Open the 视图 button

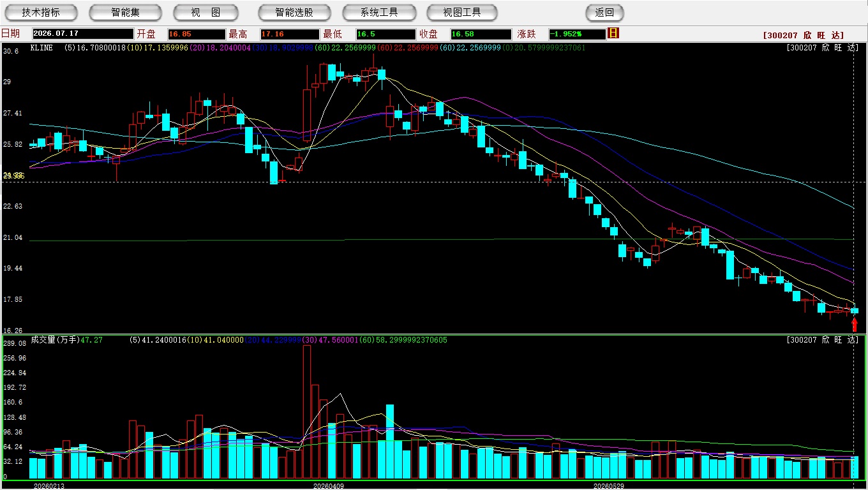coord(206,13)
